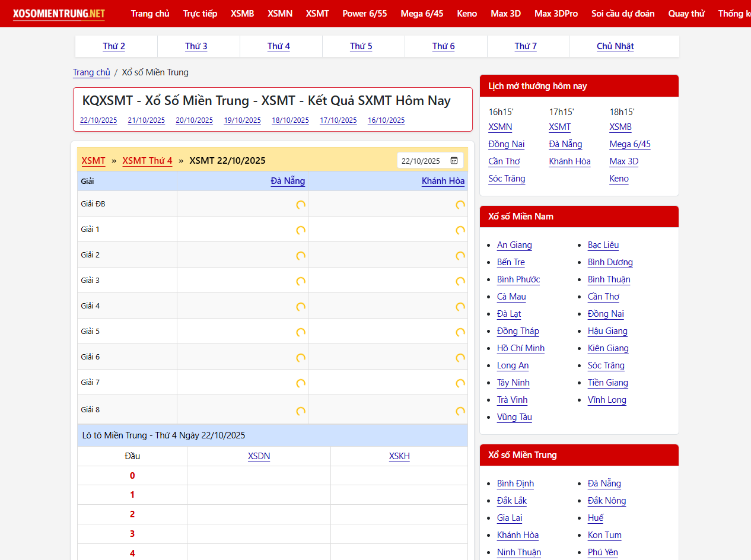Switch to the Thứ 5 day tab
The height and width of the screenshot is (560, 751).
coord(361,46)
